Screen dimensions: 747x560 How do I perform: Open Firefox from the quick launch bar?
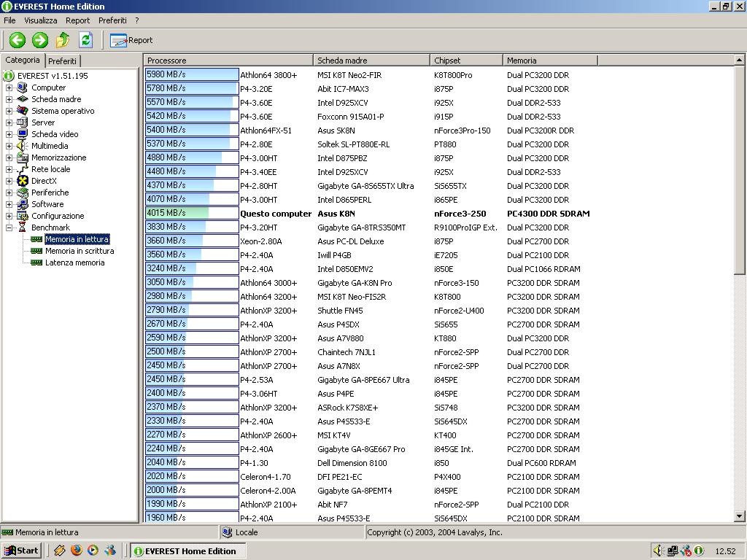pyautogui.click(x=76, y=551)
